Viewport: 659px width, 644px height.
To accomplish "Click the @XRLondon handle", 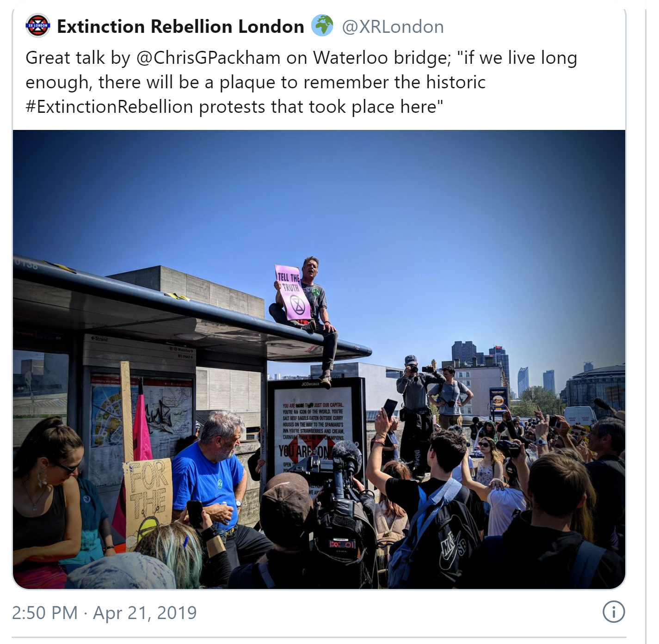I will (x=393, y=27).
